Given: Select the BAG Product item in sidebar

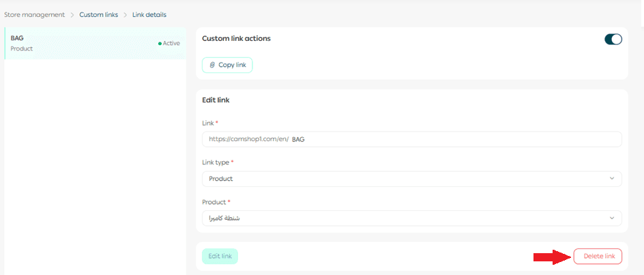Looking at the screenshot, I should click(68, 44).
